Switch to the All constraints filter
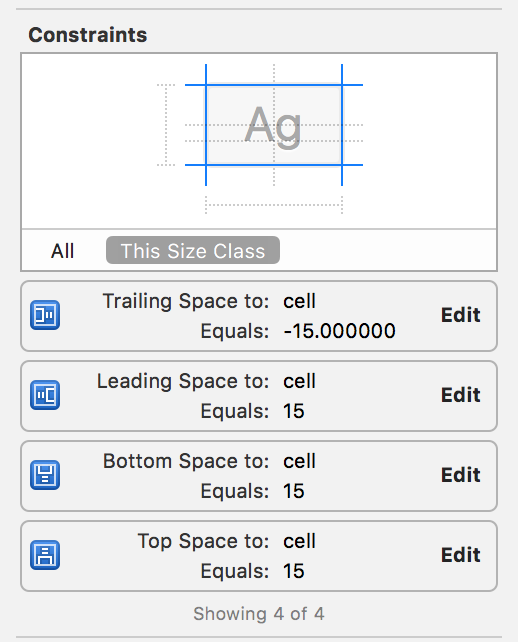The width and height of the screenshot is (518, 642). click(x=62, y=251)
